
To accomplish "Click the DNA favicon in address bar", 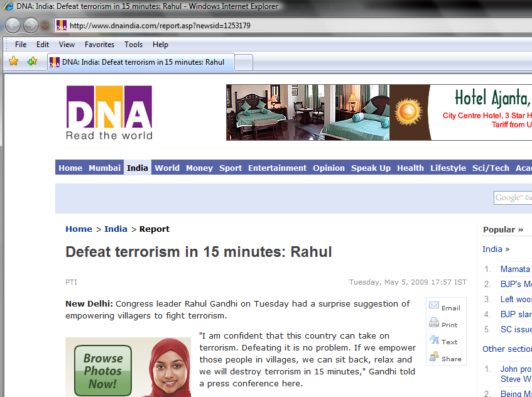I will [62, 26].
